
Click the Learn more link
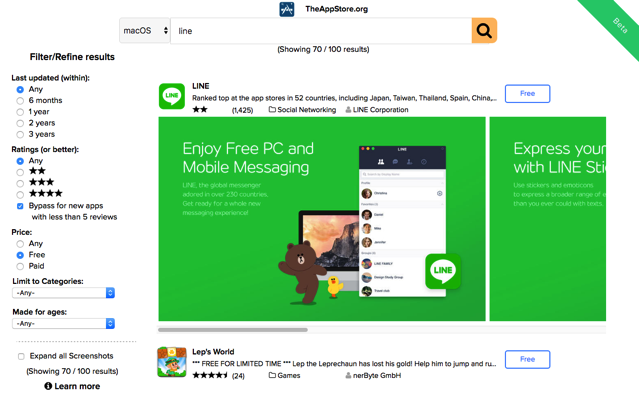(x=77, y=386)
